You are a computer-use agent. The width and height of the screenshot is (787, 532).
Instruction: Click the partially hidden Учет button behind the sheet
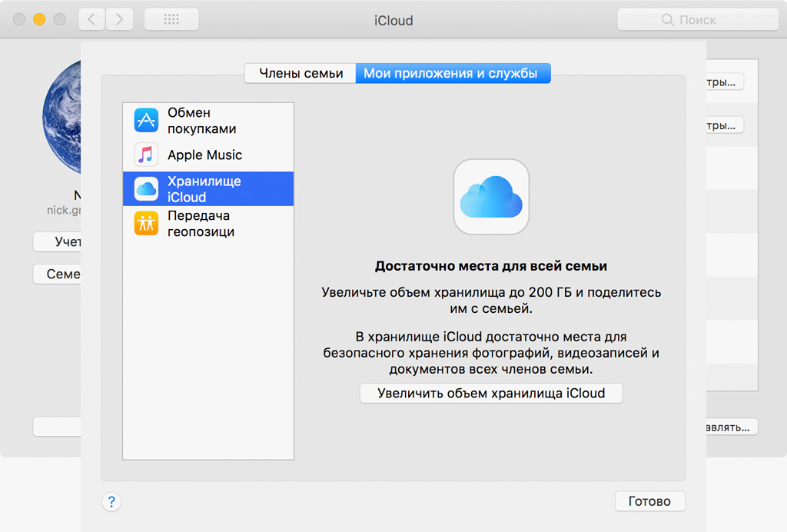coord(57,241)
